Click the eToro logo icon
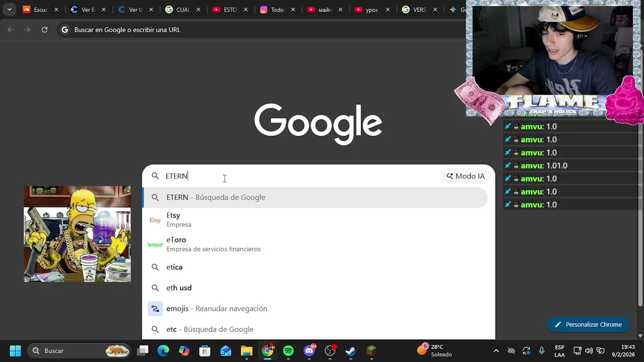Viewport: 644px width, 362px height. tap(155, 245)
